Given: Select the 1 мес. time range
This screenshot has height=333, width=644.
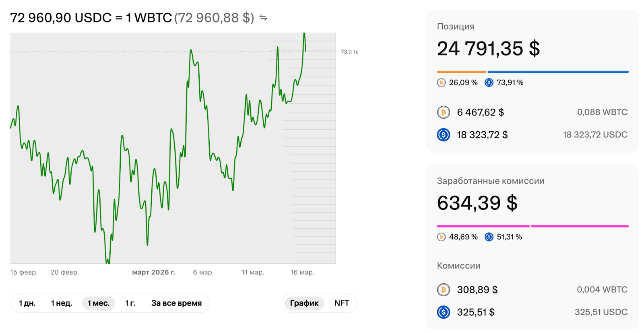Looking at the screenshot, I should pyautogui.click(x=99, y=303).
